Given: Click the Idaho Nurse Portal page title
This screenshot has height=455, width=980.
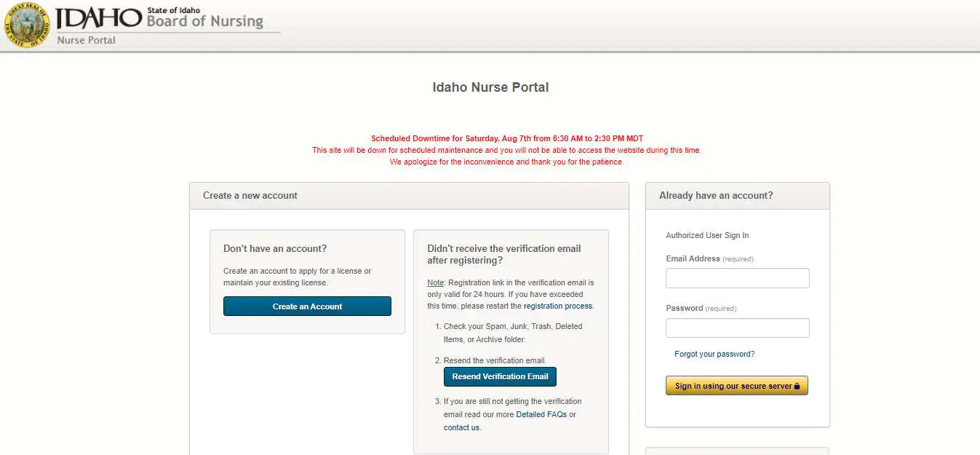Looking at the screenshot, I should coord(490,87).
